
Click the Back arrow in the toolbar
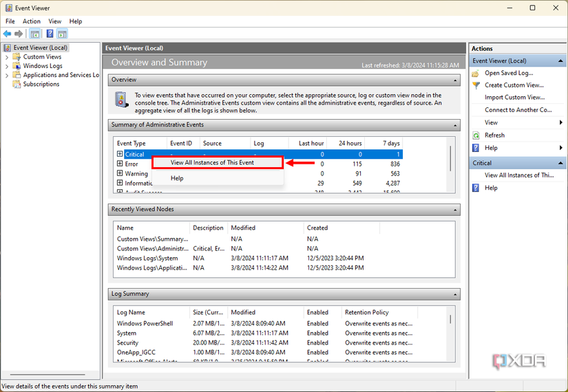tap(7, 34)
